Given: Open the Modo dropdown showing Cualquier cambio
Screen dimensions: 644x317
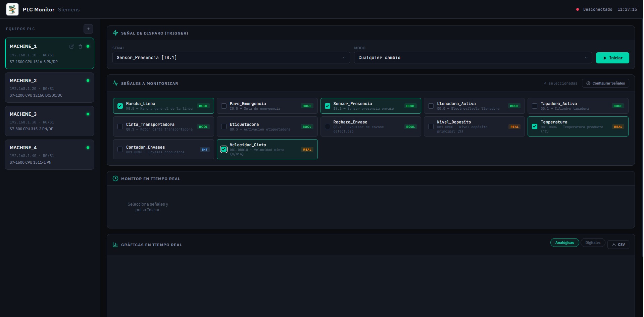Looking at the screenshot, I should click(472, 58).
